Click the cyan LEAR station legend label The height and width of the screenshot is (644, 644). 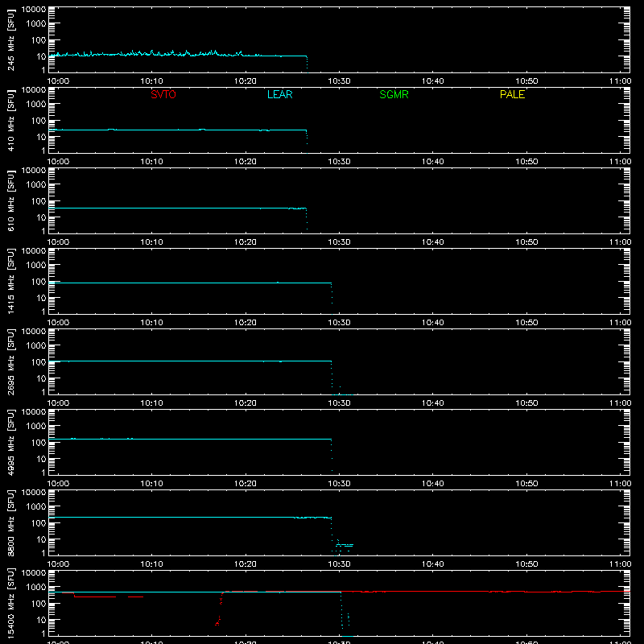point(279,94)
